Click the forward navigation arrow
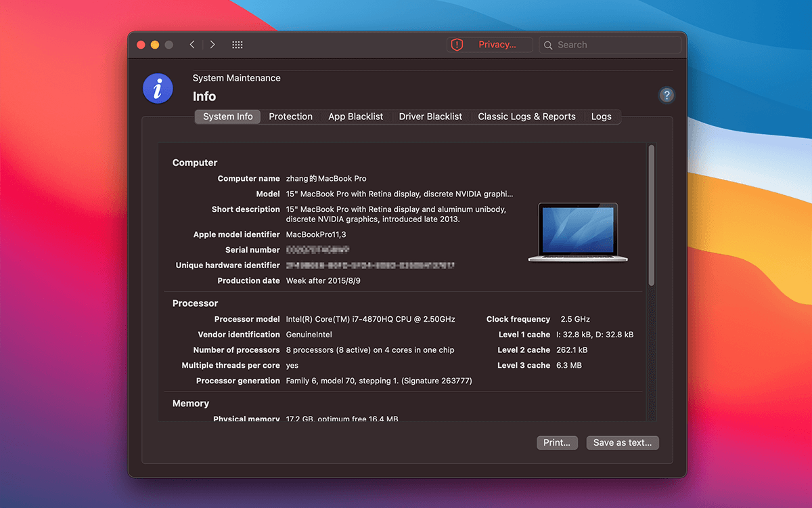This screenshot has height=508, width=812. pos(212,45)
